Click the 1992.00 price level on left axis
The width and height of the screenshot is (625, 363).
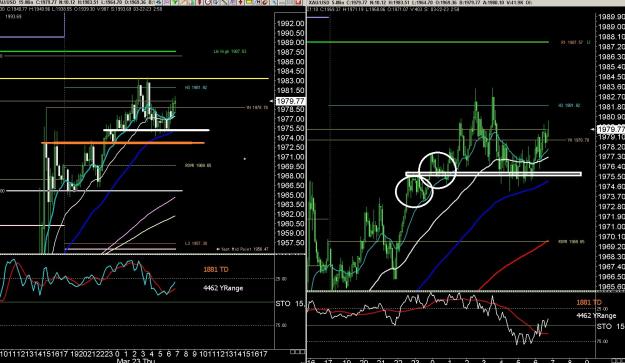pos(291,24)
